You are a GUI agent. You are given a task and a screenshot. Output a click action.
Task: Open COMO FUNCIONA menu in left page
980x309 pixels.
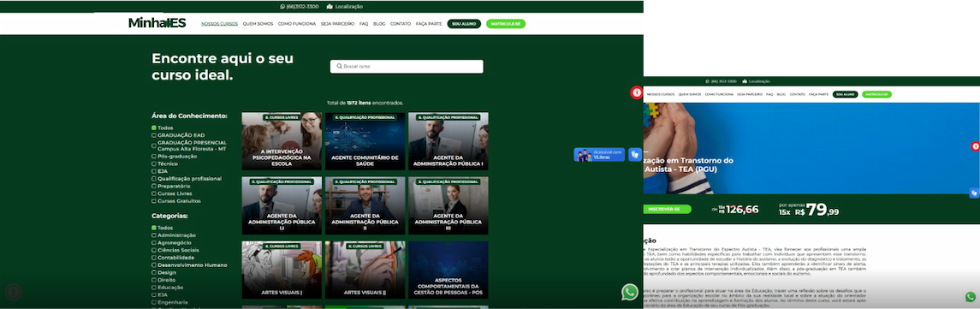point(297,24)
